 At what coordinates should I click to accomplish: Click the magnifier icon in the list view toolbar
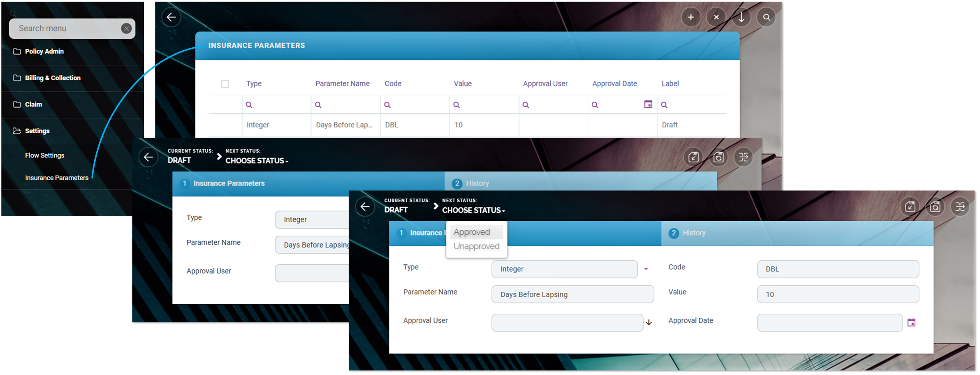[766, 17]
